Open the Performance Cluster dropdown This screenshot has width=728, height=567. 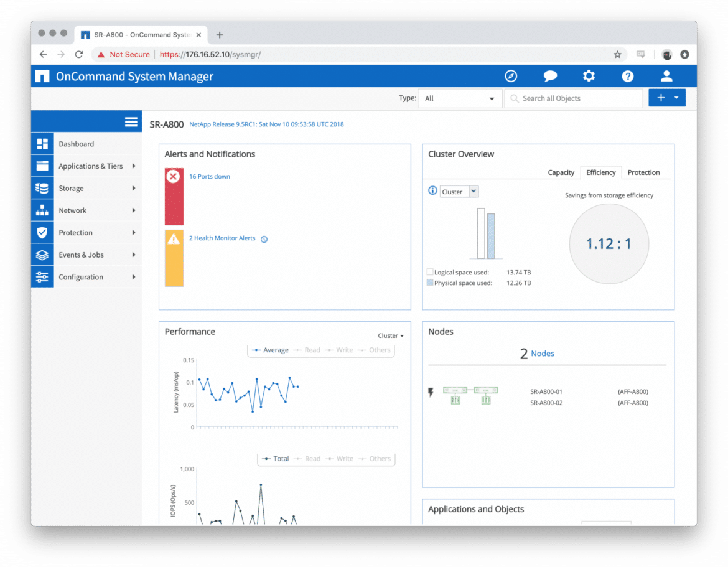point(391,335)
